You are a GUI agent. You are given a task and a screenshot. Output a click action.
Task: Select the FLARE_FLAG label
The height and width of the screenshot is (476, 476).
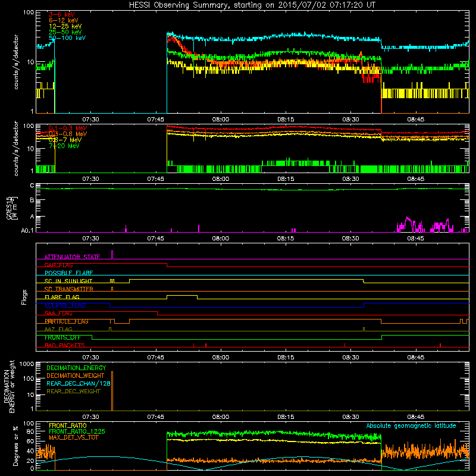(x=62, y=297)
